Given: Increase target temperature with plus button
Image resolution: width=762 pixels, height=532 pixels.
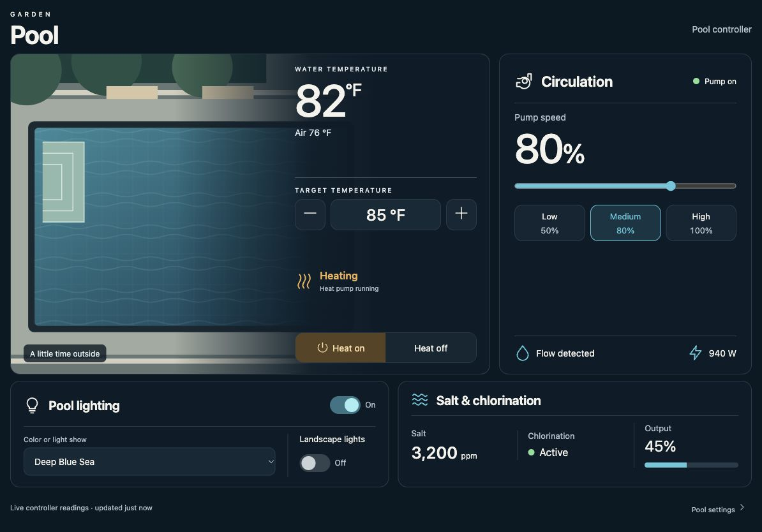Looking at the screenshot, I should tap(461, 214).
